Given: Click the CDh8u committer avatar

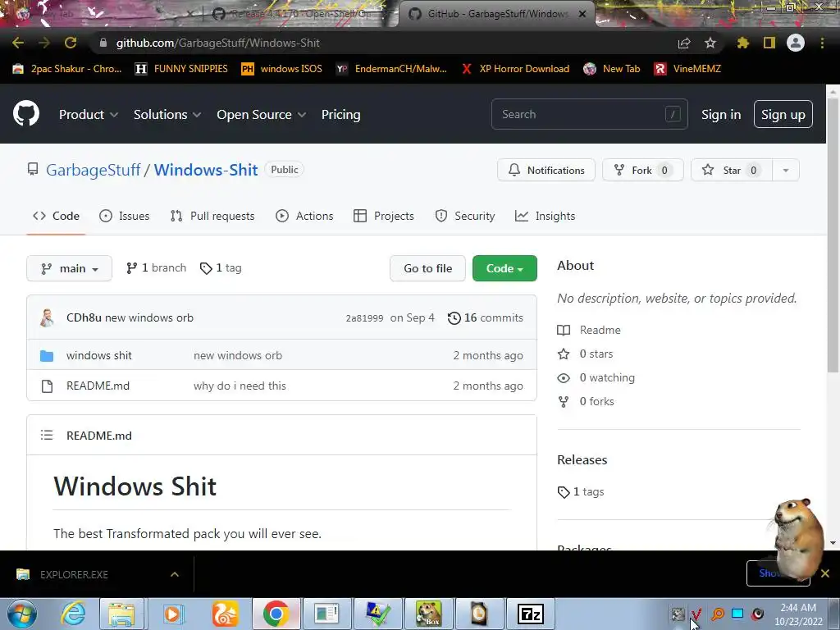Looking at the screenshot, I should [47, 317].
